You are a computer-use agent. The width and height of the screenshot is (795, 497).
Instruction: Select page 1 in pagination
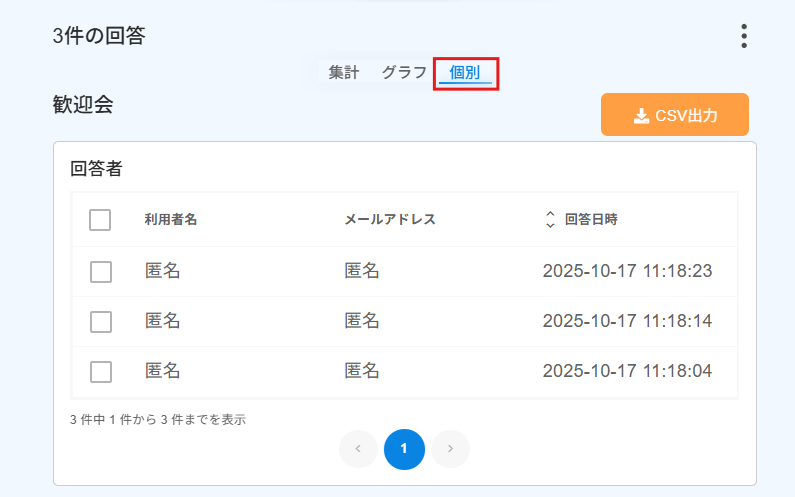click(x=404, y=449)
